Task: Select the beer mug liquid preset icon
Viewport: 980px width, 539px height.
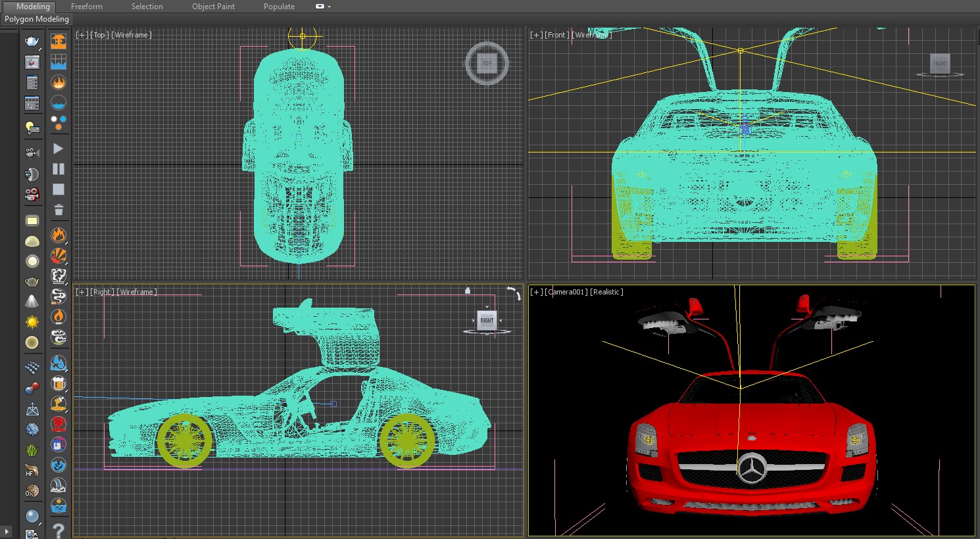Action: (59, 383)
